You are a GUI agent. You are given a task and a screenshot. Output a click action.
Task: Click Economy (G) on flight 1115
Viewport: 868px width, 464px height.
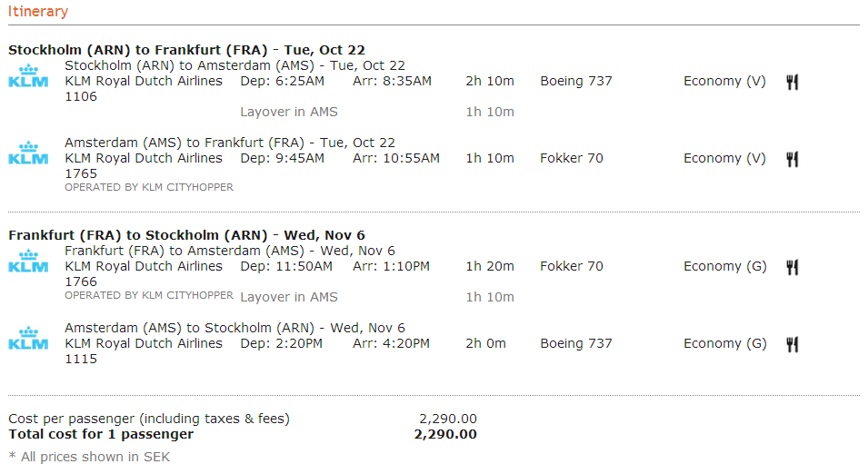click(x=724, y=344)
